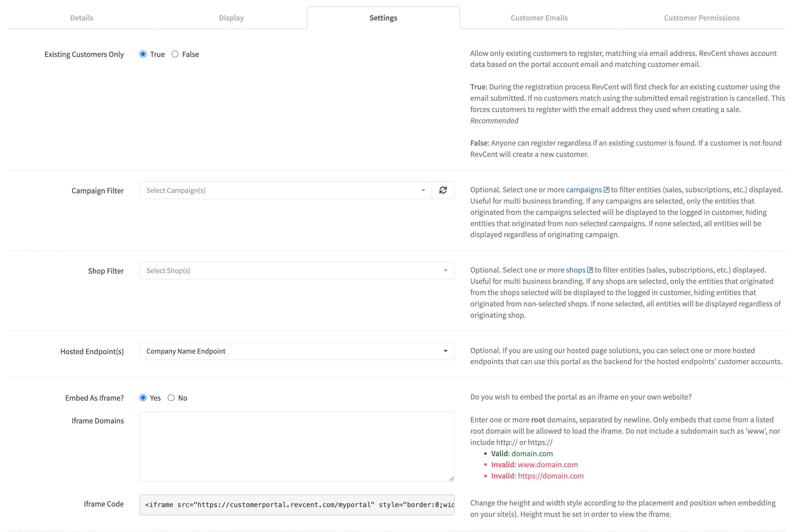
Task: Refresh the campaign list with the reload icon
Action: point(443,190)
